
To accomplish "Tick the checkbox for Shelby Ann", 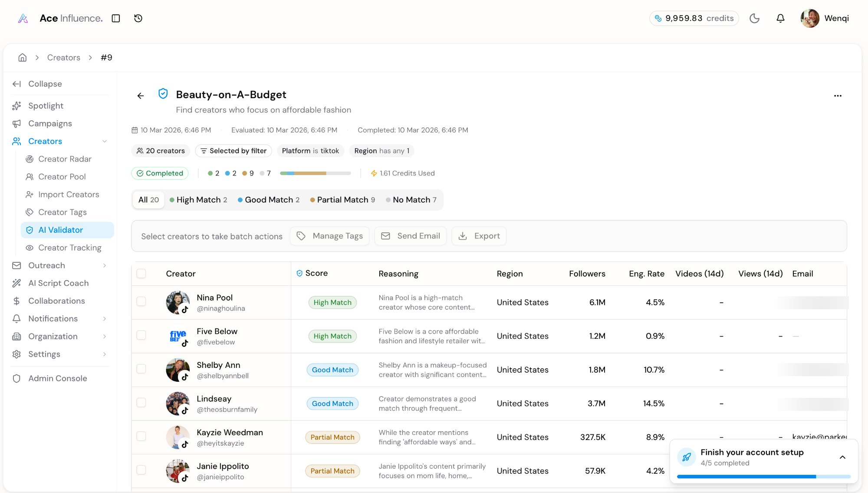I will (141, 369).
